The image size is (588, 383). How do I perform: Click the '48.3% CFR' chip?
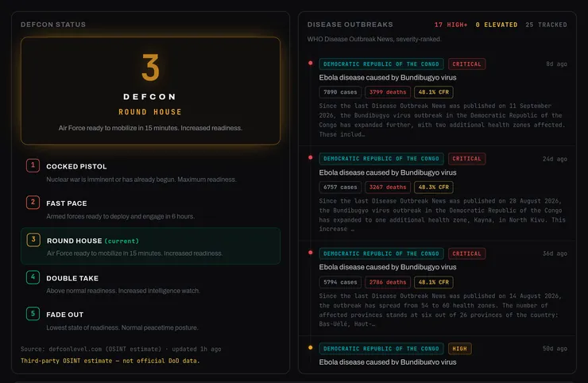[x=434, y=188]
